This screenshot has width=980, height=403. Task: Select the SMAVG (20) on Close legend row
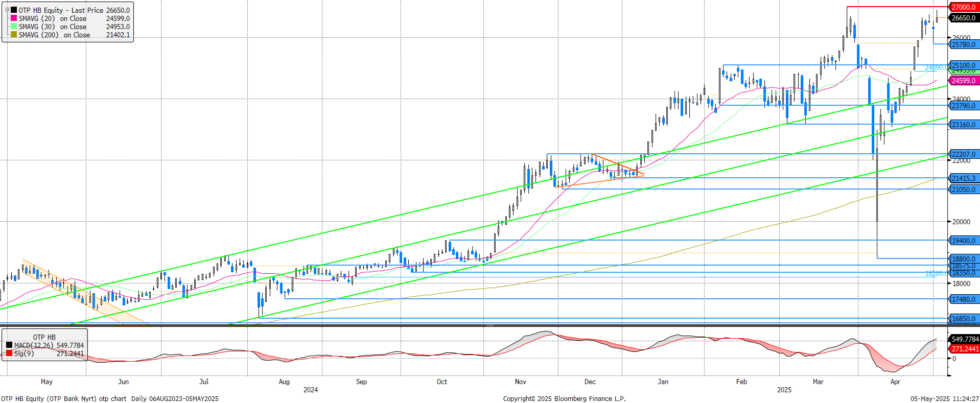click(x=70, y=18)
